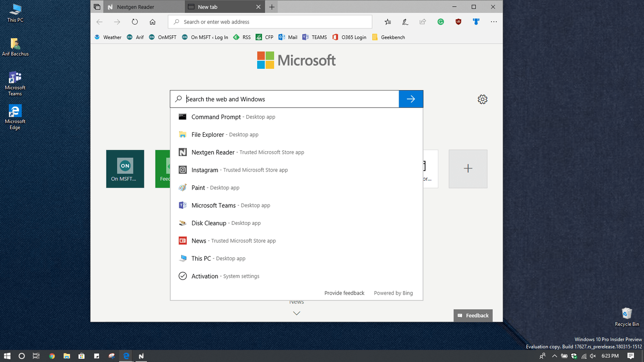Viewport: 644px width, 362px height.
Task: Open the Geekbench favorites folder
Action: pos(388,37)
